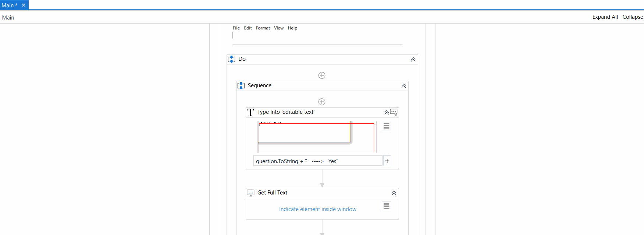Collapse the Do container
The width and height of the screenshot is (644, 235).
(x=413, y=59)
